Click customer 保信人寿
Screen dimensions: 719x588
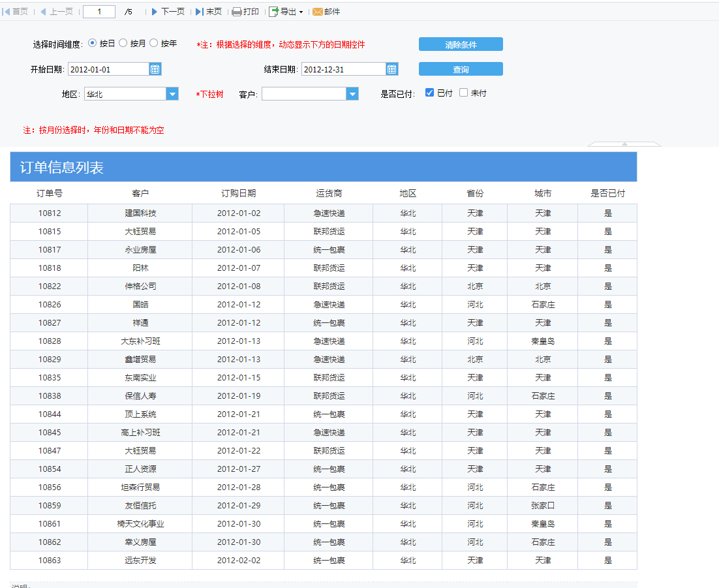pyautogui.click(x=140, y=396)
